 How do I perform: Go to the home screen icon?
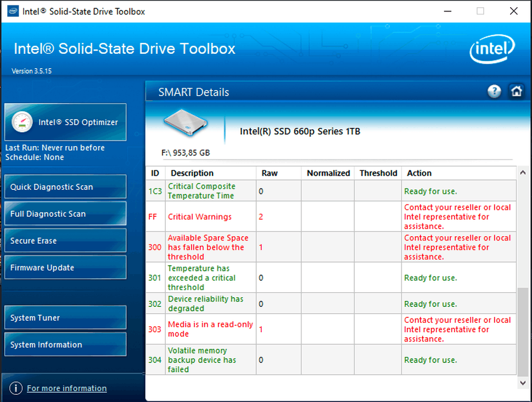[x=517, y=91]
